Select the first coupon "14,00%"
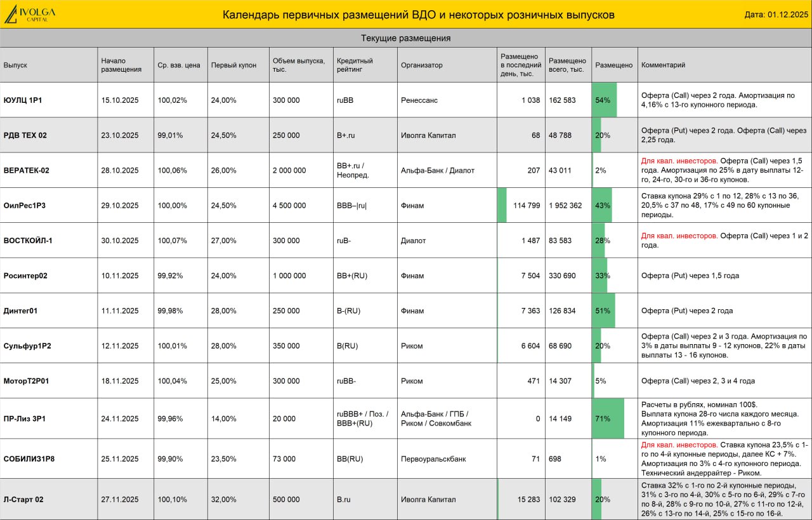The image size is (812, 520). (x=224, y=418)
